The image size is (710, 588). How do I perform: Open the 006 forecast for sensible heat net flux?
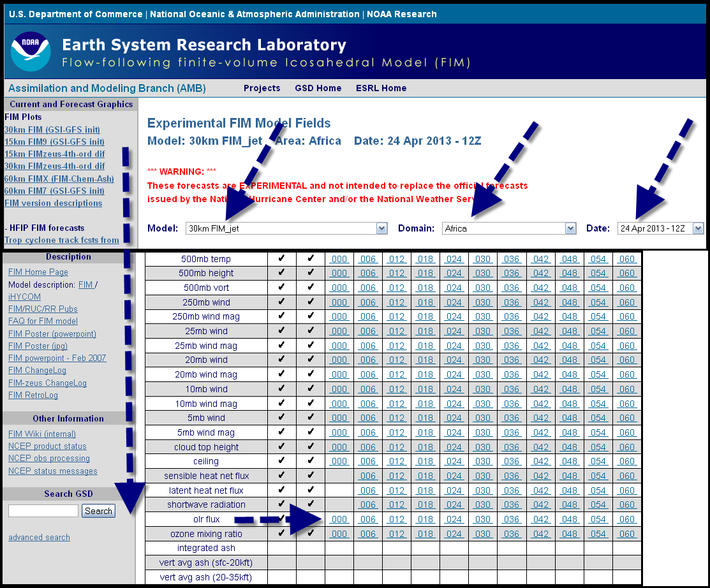[367, 476]
